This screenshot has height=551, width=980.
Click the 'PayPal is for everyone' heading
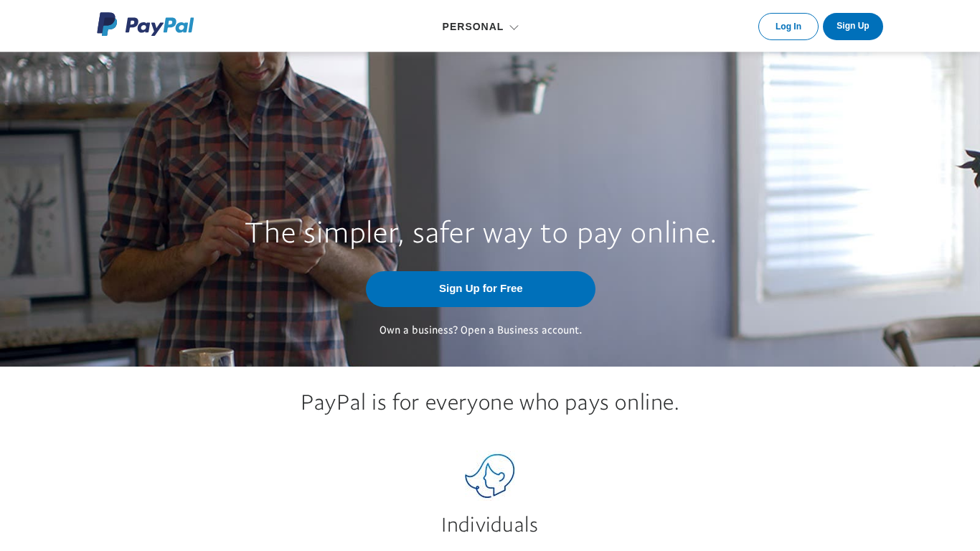[489, 402]
